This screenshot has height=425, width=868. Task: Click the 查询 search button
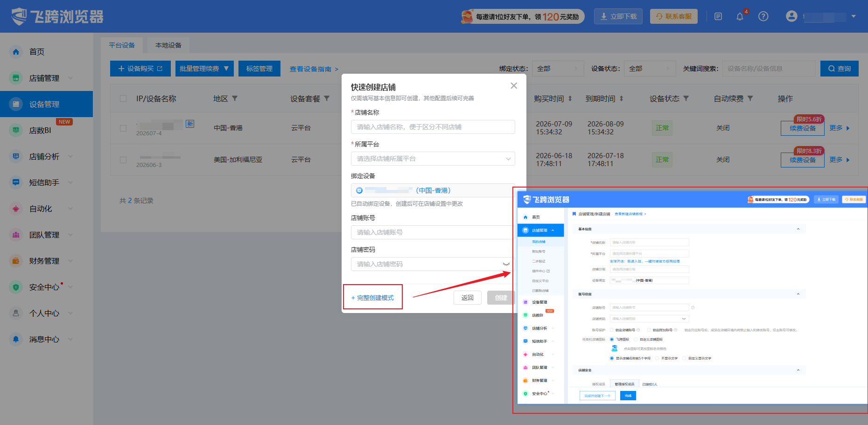(x=840, y=69)
